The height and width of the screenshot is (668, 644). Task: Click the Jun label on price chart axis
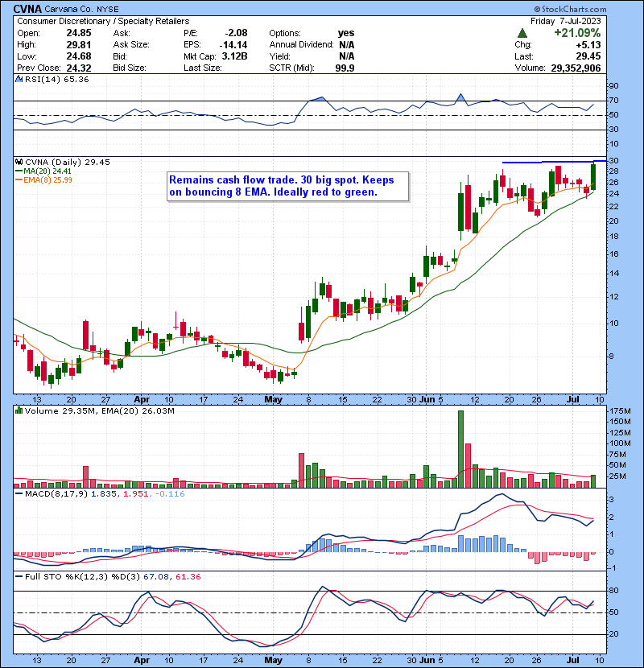427,400
